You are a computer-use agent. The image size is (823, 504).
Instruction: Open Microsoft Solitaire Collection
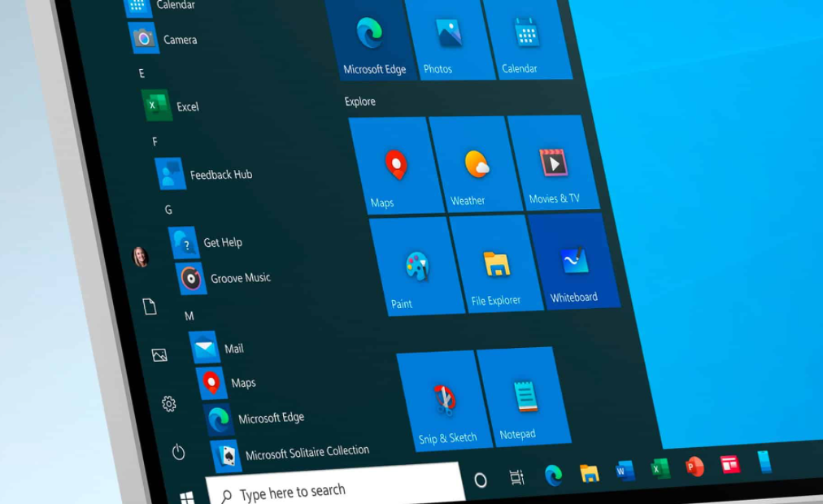(x=290, y=454)
